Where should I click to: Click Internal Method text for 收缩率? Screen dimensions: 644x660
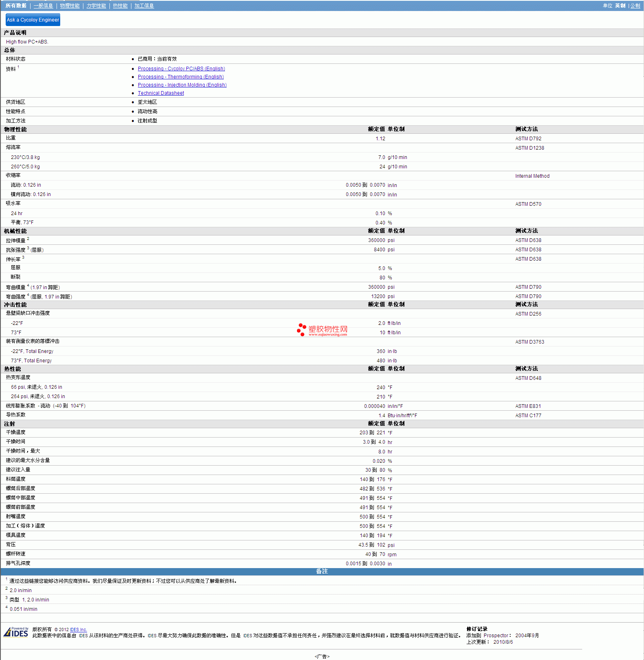click(532, 176)
